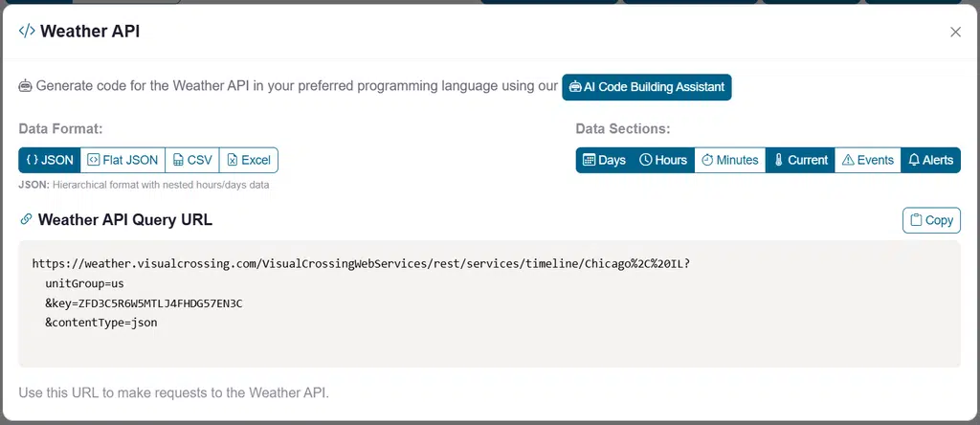
Task: Toggle the Hours data section off
Action: (663, 160)
